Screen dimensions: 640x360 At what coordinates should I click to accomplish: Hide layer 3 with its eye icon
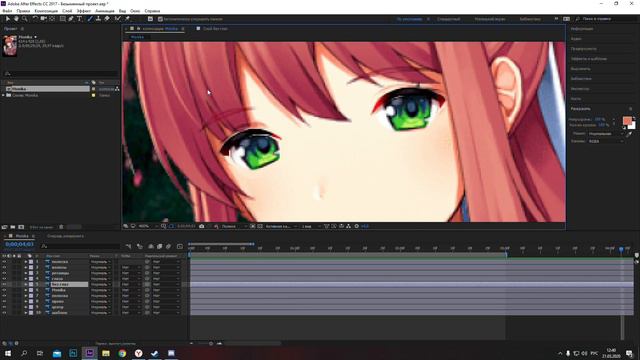point(4,273)
